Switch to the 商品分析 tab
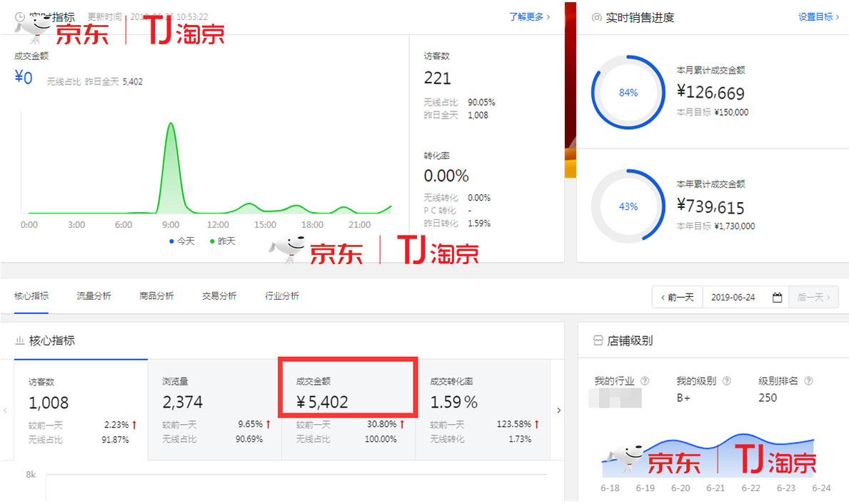This screenshot has height=504, width=849. coord(156,296)
